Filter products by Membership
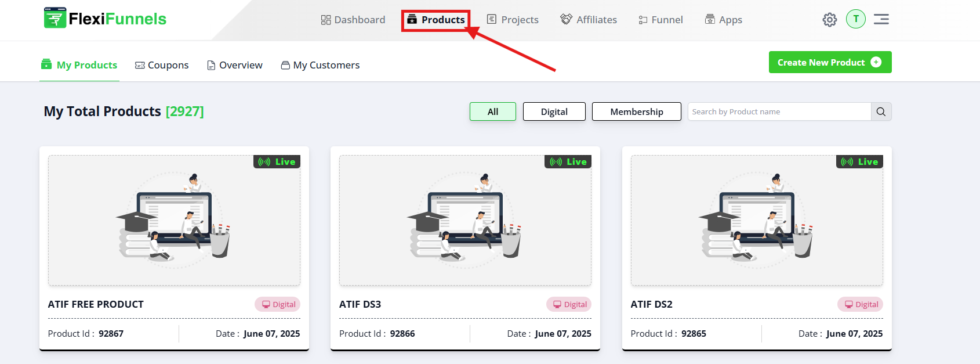This screenshot has height=364, width=980. [x=637, y=111]
